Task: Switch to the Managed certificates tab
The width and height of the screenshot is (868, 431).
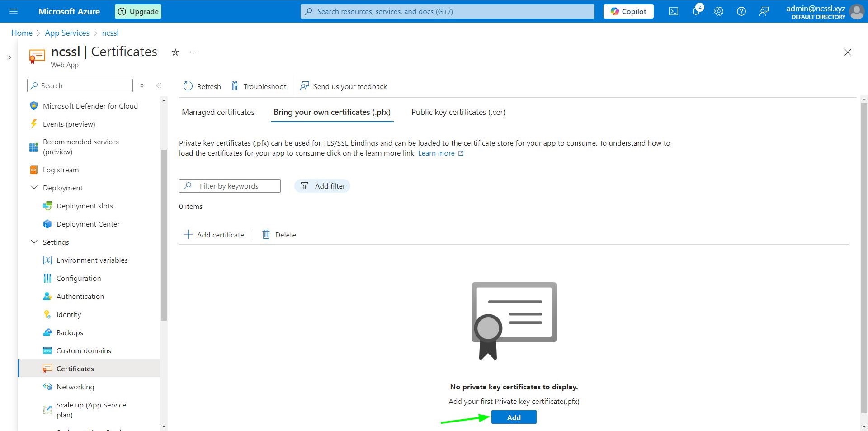Action: pos(218,112)
